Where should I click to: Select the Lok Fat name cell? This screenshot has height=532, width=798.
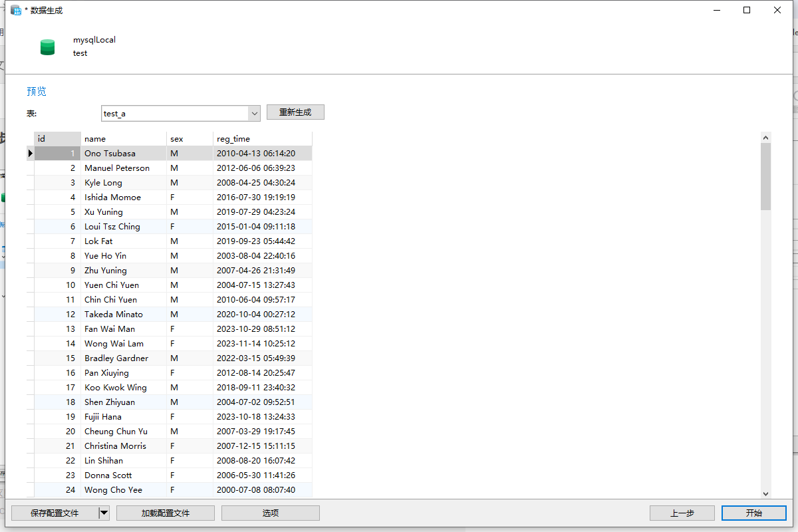click(x=124, y=241)
